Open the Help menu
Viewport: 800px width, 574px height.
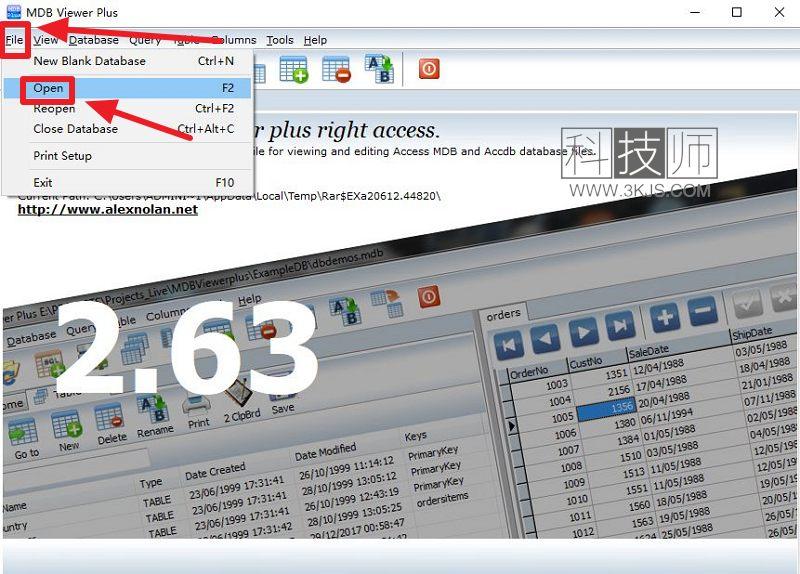pyautogui.click(x=315, y=40)
